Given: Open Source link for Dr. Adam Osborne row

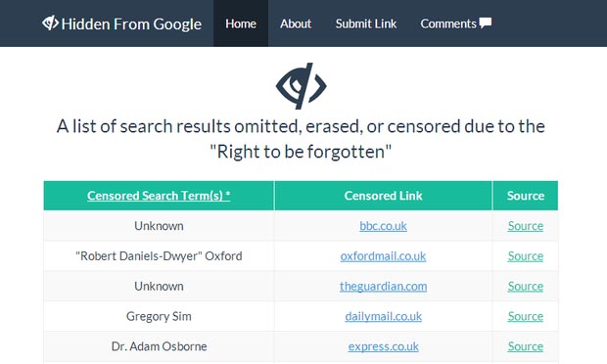Looking at the screenshot, I should [x=526, y=346].
